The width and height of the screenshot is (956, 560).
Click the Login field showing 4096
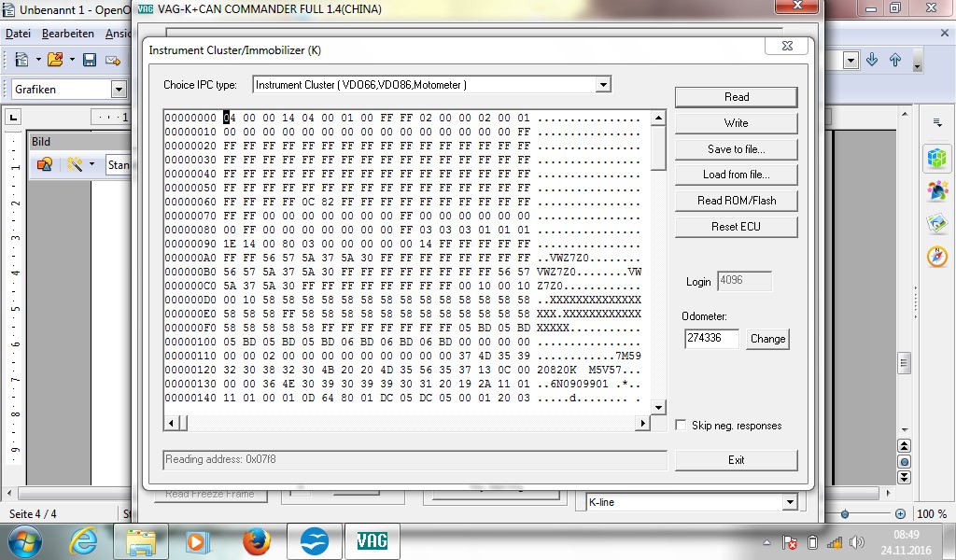point(744,280)
